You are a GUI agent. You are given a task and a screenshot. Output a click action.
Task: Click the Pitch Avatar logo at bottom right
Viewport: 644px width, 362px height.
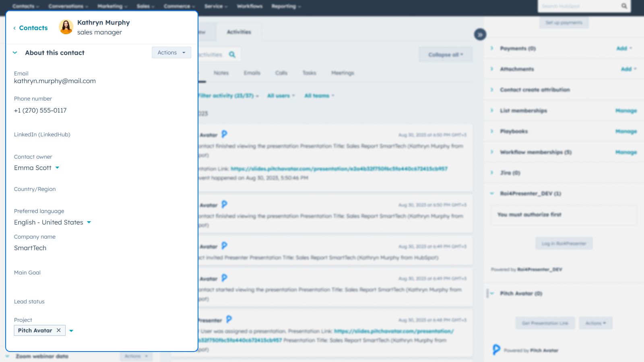[495, 350]
